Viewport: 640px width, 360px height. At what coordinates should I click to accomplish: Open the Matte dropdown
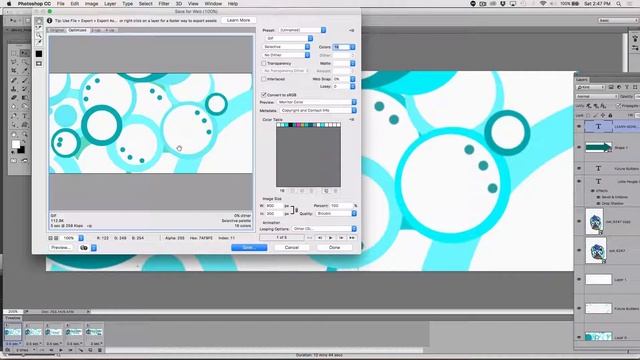click(x=344, y=63)
